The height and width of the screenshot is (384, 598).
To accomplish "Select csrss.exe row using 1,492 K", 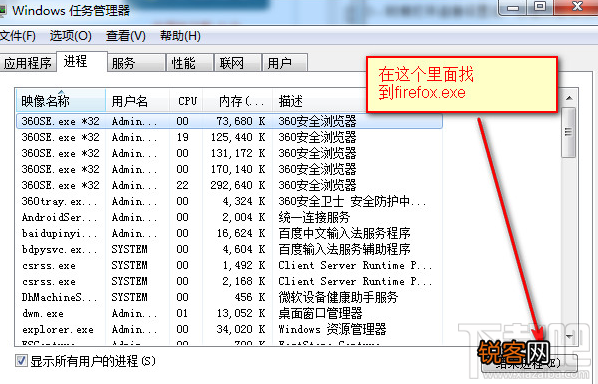I will pyautogui.click(x=229, y=265).
